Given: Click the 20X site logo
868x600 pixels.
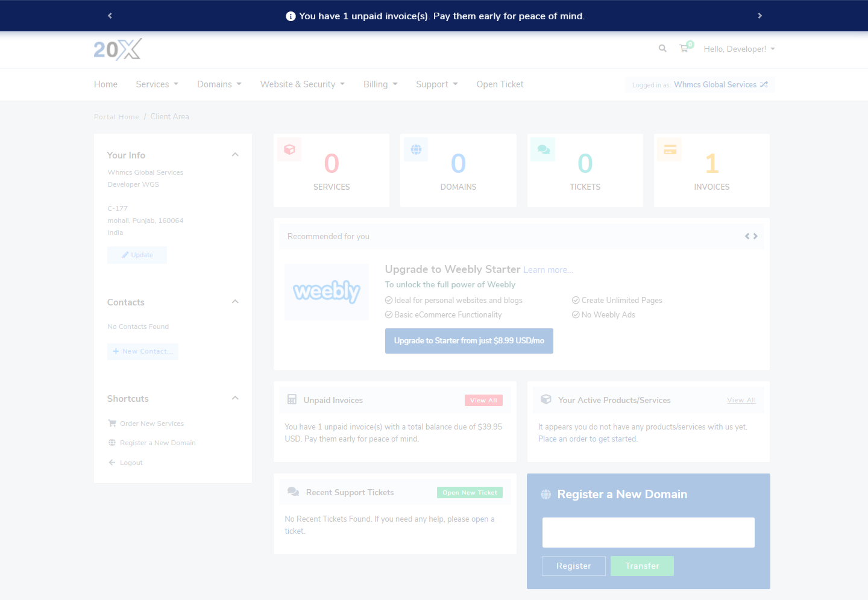Looking at the screenshot, I should pos(118,49).
